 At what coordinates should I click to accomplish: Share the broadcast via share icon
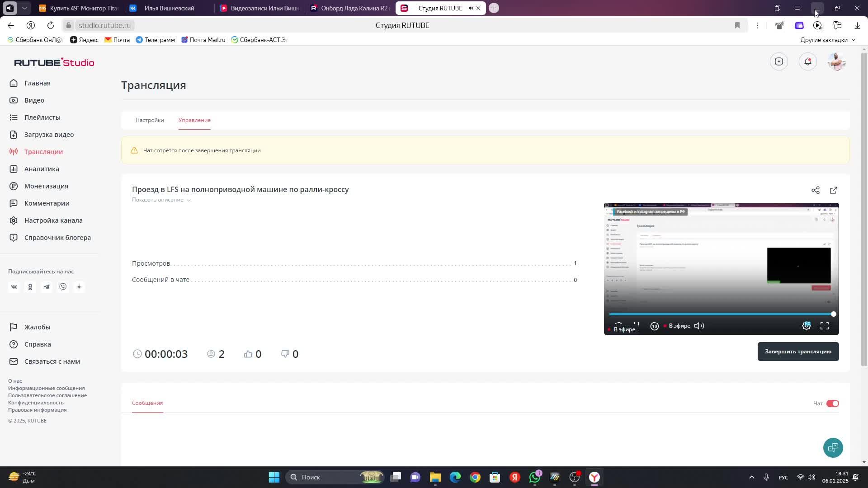pyautogui.click(x=815, y=190)
